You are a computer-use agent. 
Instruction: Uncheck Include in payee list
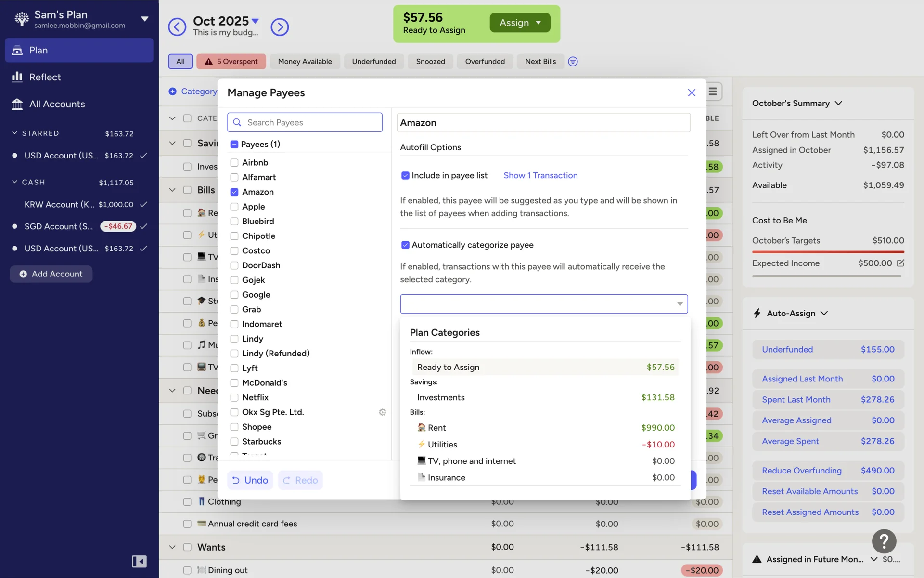coord(405,176)
